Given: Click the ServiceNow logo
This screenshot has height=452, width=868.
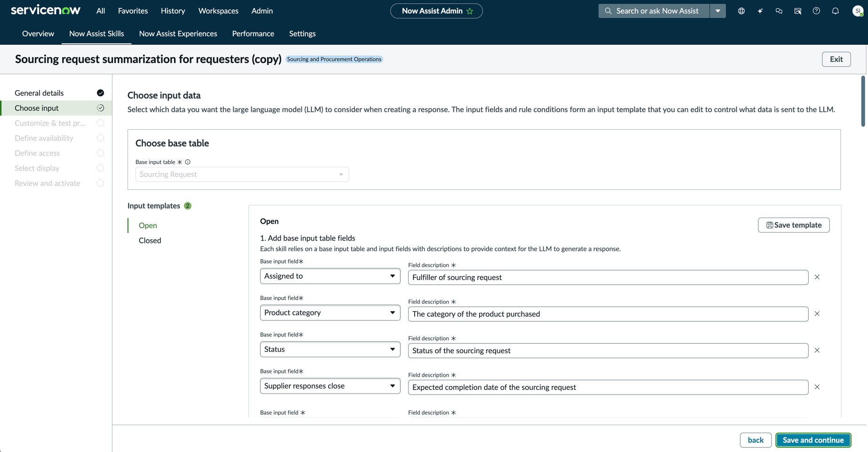Looking at the screenshot, I should (46, 10).
